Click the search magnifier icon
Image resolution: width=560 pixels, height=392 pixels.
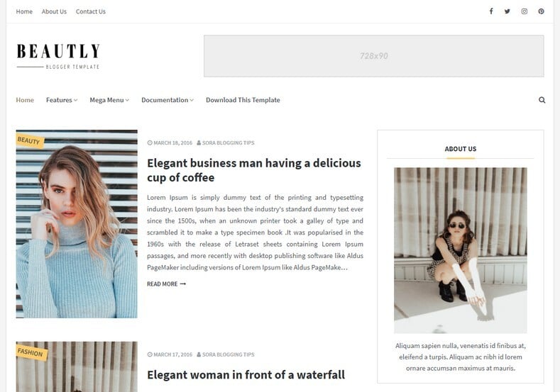(542, 100)
